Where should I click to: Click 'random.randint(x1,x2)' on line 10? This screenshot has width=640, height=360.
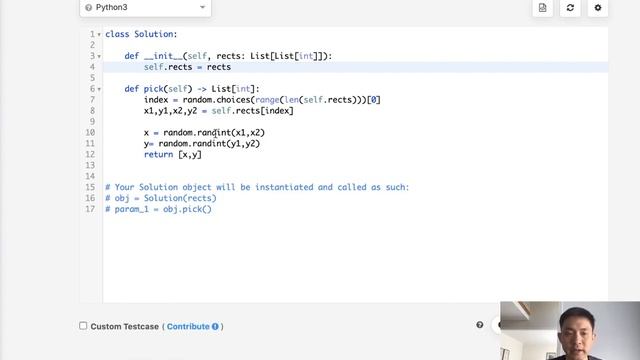(214, 133)
